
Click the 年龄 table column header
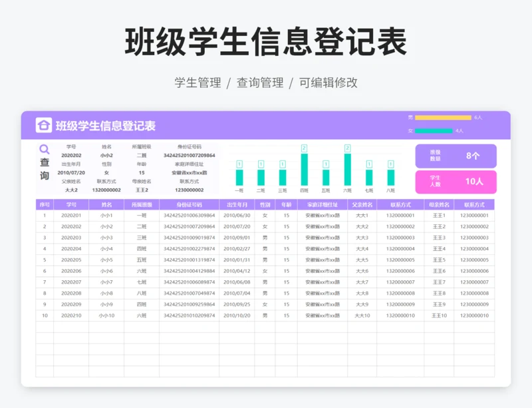287,205
